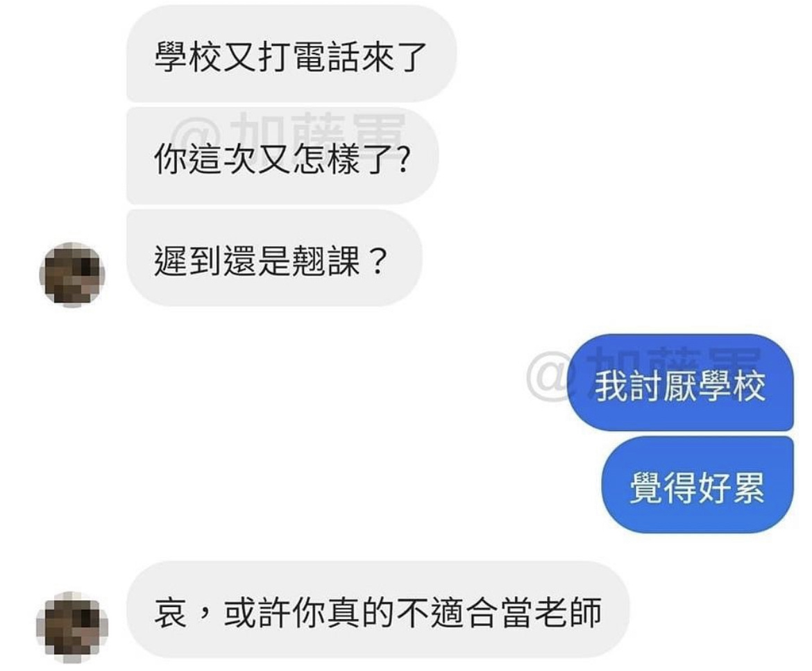
Task: Tap the blue "我討厭學校" sent message
Action: click(x=680, y=383)
